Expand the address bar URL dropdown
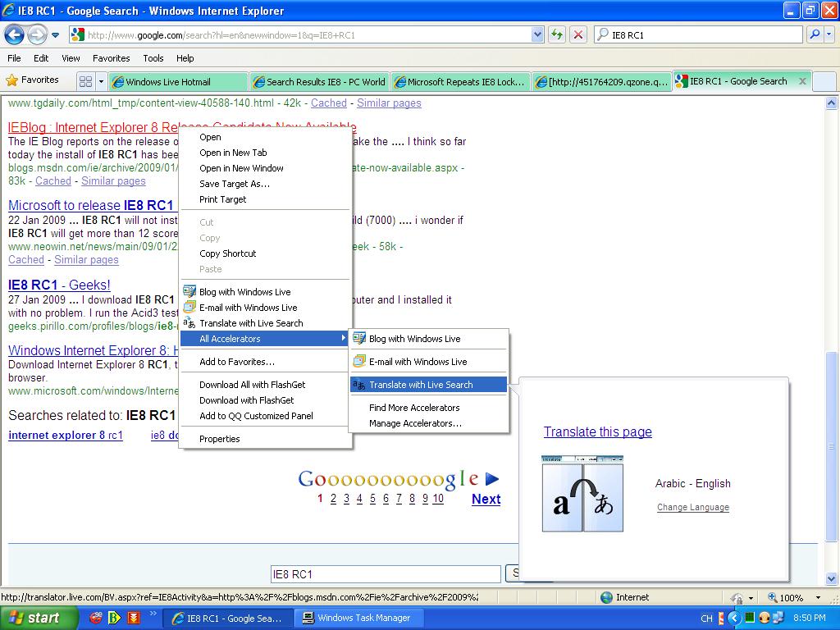Screen dimensions: 840x630 coord(537,35)
